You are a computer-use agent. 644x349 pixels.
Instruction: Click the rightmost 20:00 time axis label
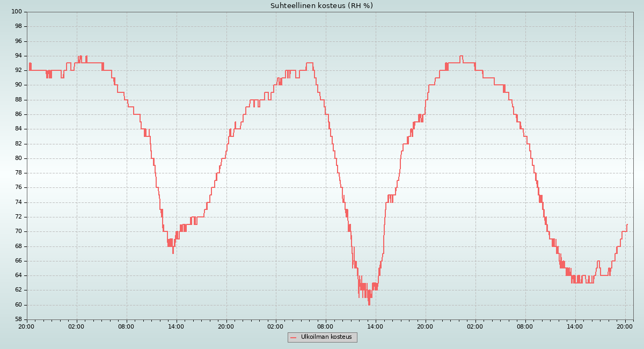(625, 326)
